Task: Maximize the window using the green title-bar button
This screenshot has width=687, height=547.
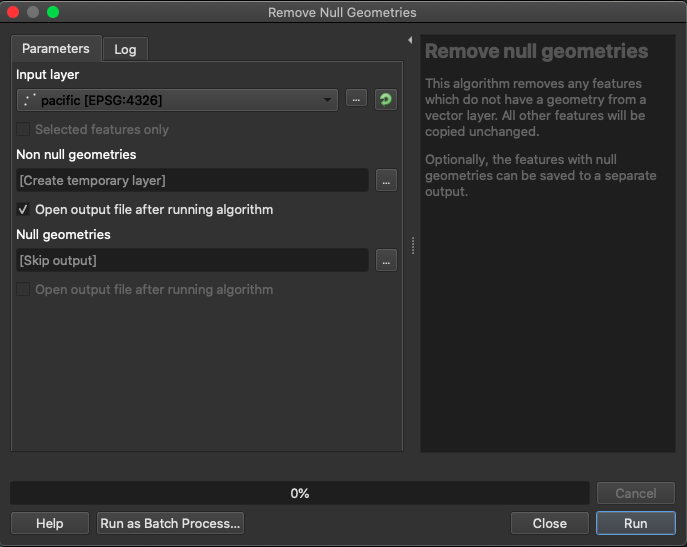Action: coord(53,13)
